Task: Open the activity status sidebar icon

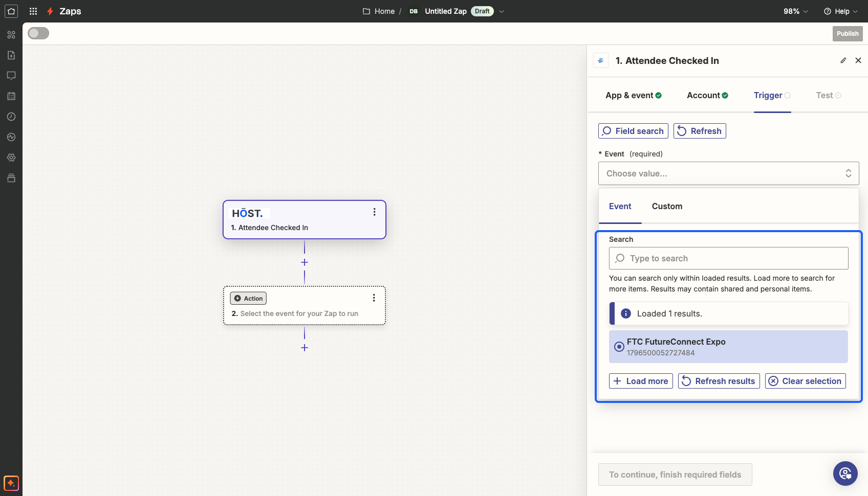Action: click(11, 137)
